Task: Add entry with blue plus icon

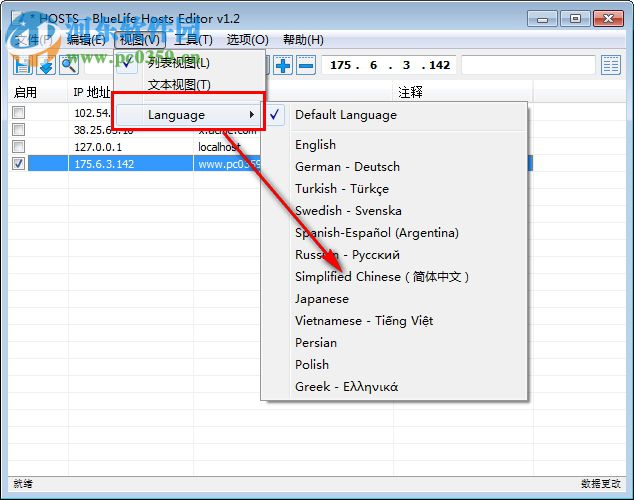Action: tap(283, 65)
